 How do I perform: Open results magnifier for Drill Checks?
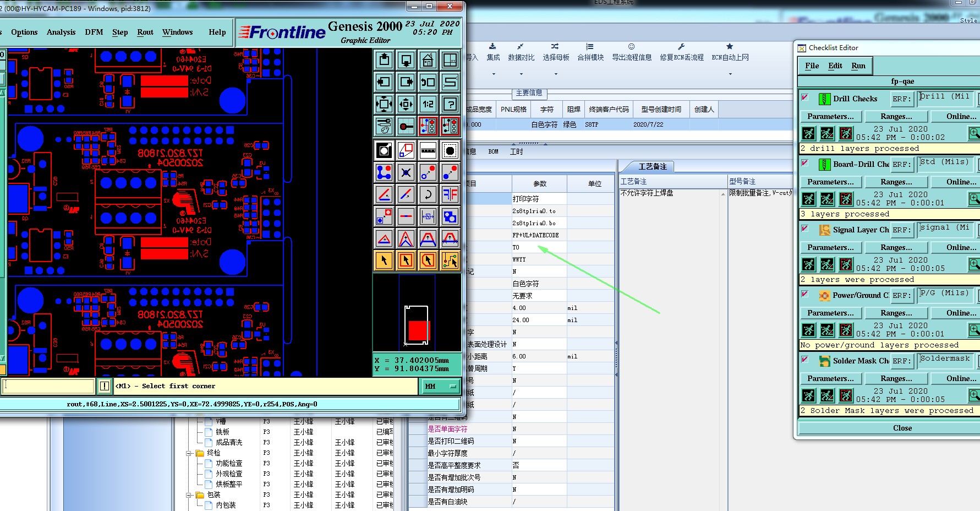coord(974,133)
